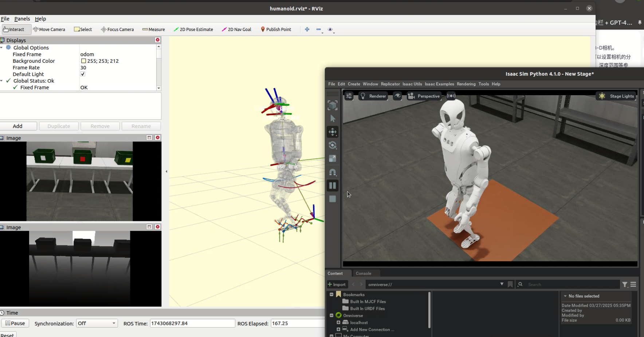644x337 pixels.
Task: Click the Background Color swatch 255; 253; 212
Action: [x=83, y=61]
